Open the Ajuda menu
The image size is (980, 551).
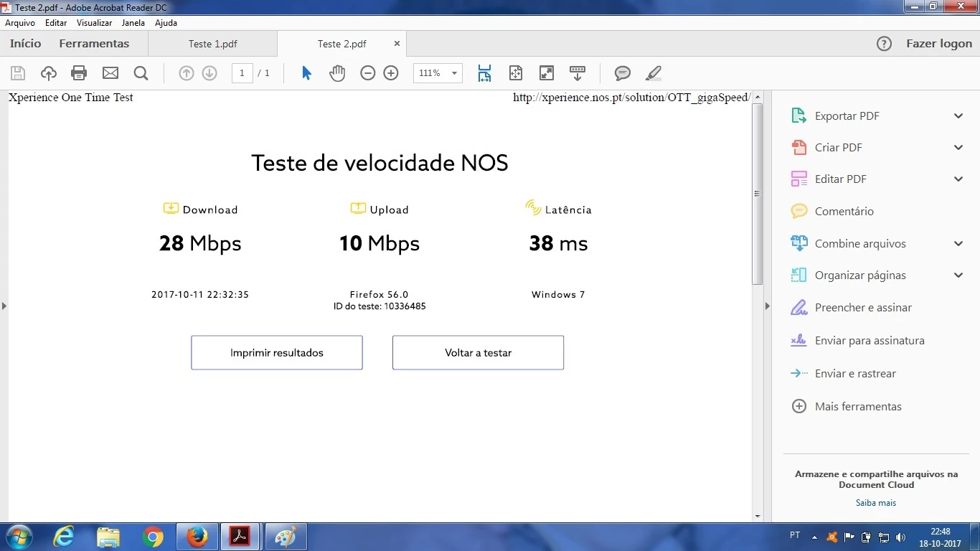pos(166,23)
